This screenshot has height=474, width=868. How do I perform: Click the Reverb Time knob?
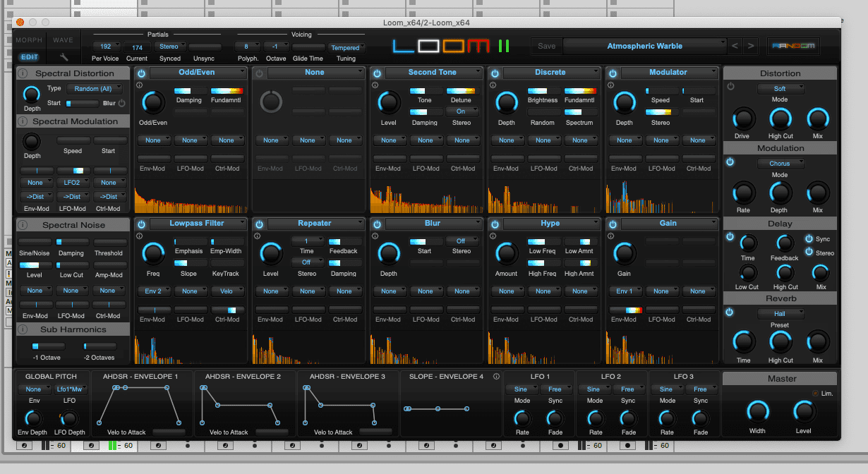click(x=743, y=342)
